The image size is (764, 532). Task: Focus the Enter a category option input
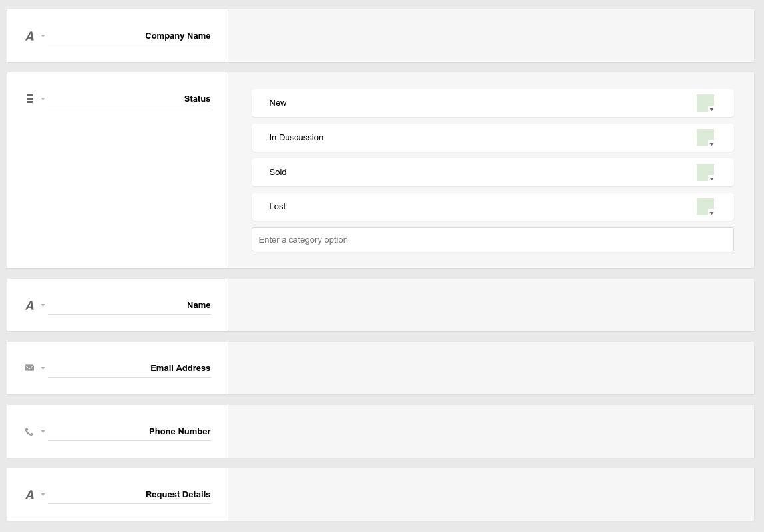pos(492,239)
